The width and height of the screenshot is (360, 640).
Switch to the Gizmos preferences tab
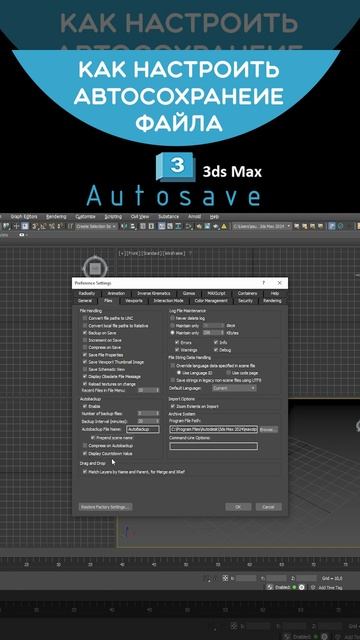pyautogui.click(x=189, y=293)
